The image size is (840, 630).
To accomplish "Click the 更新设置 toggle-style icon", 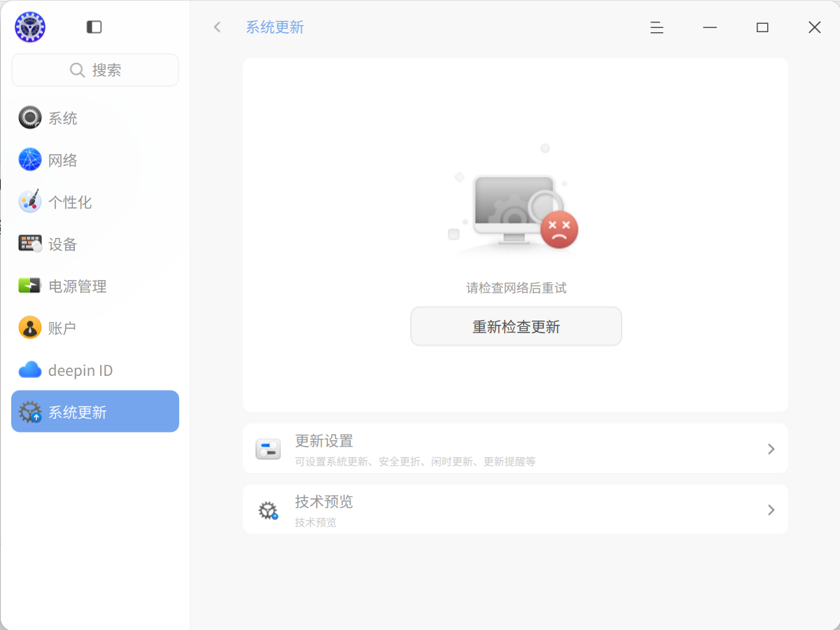I will coord(268,449).
